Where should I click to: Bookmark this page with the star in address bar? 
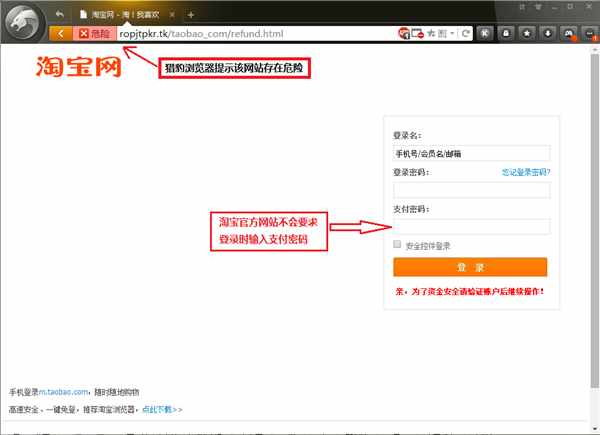point(431,34)
